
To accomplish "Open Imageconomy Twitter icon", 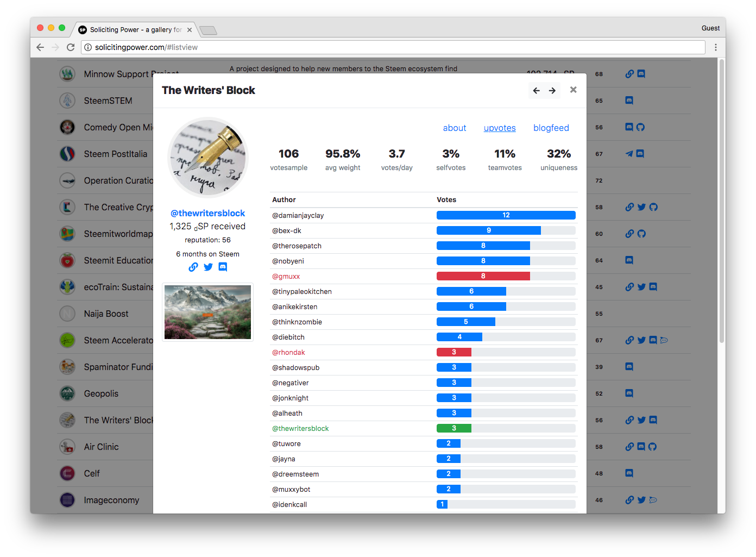I will coord(641,500).
